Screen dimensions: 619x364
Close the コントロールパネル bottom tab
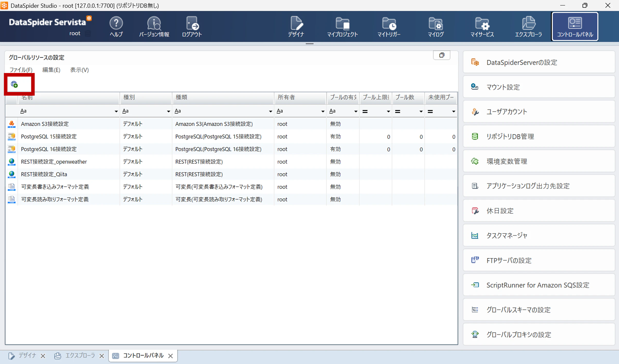[171, 356]
